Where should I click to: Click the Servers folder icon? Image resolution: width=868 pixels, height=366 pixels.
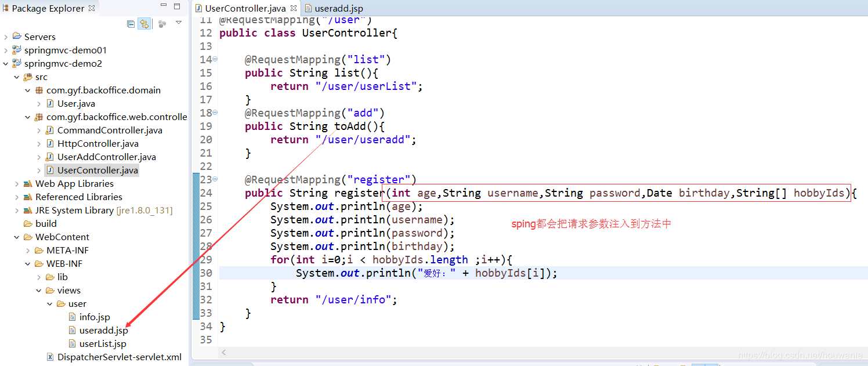(x=16, y=37)
